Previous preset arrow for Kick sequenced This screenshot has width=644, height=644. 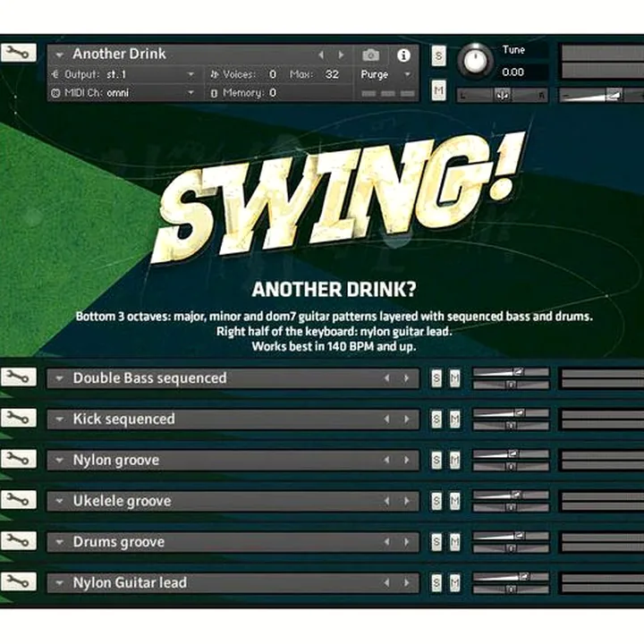point(386,419)
